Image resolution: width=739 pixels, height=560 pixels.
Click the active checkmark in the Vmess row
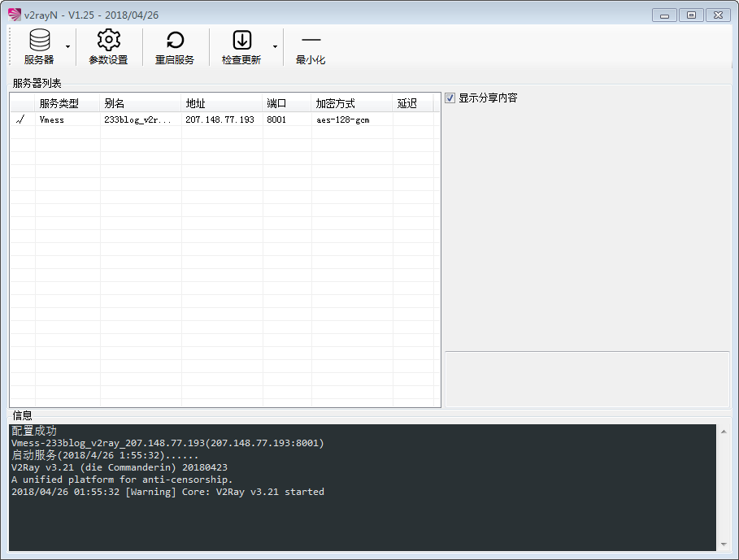(20, 119)
